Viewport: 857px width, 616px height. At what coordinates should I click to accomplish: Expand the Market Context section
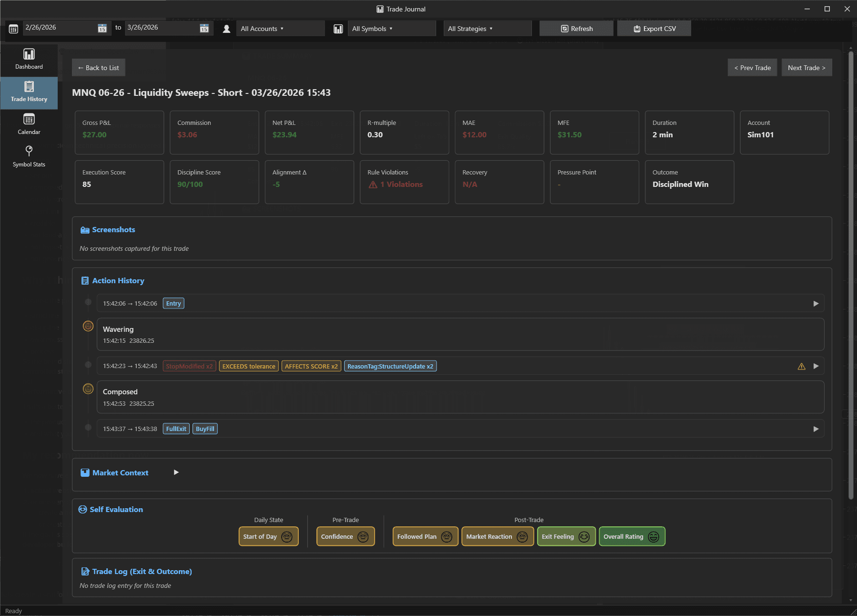pyautogui.click(x=176, y=472)
